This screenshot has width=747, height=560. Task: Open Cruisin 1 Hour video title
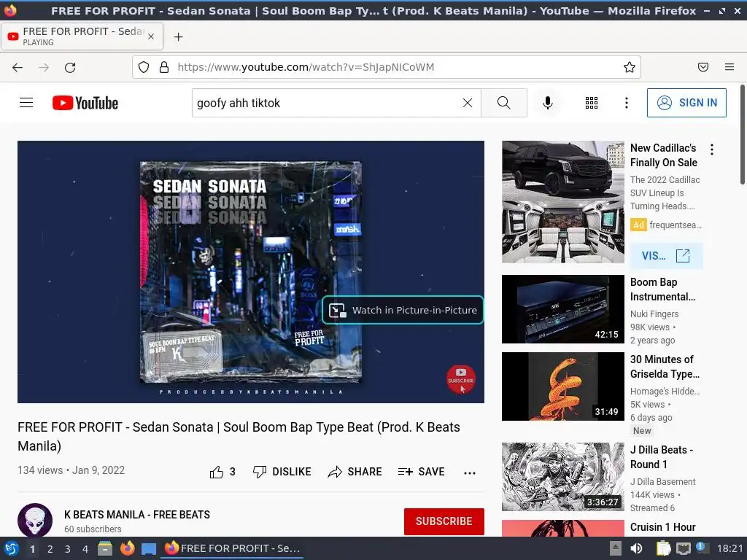point(663,527)
